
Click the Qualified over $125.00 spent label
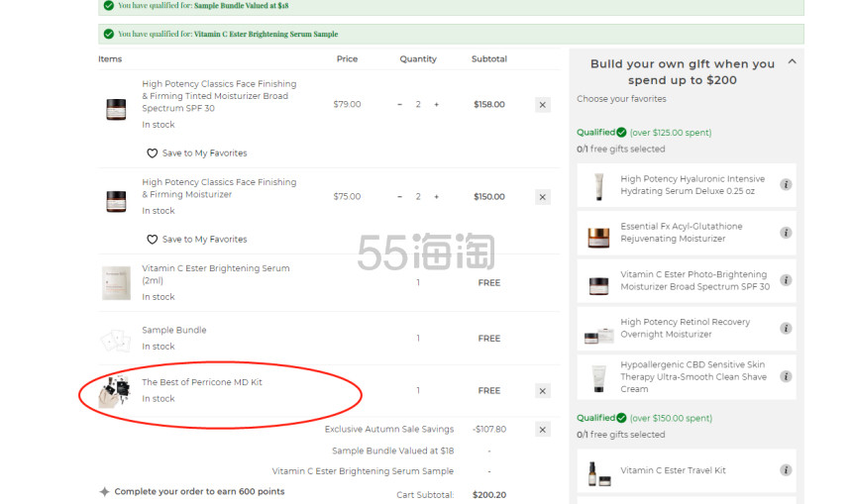(644, 133)
